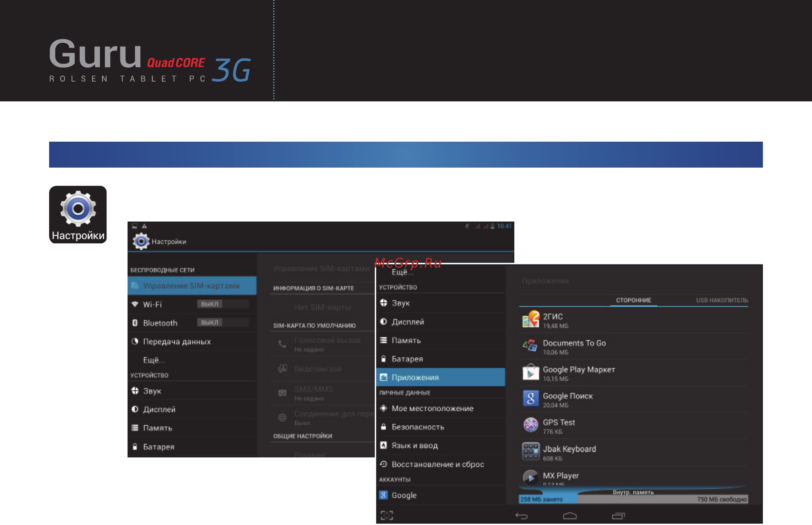Open Звук in the right screenshot
The height and width of the screenshot is (525, 812).
point(441,303)
